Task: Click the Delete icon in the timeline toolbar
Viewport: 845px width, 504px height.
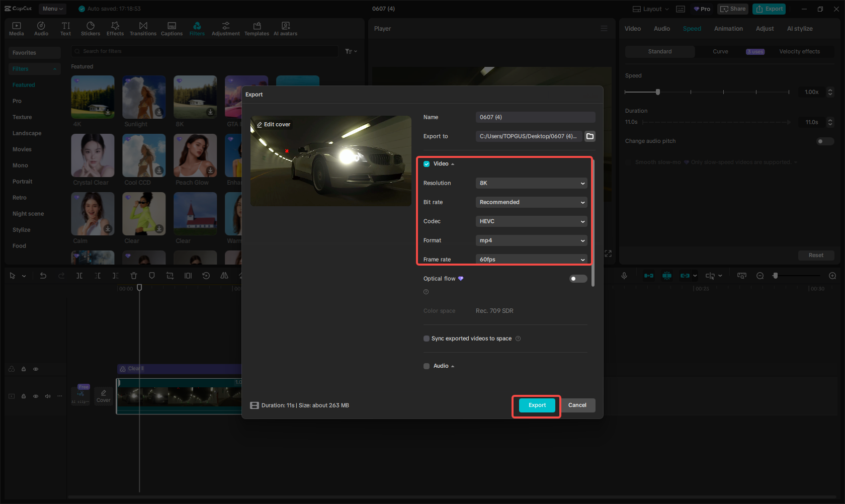Action: coord(133,276)
